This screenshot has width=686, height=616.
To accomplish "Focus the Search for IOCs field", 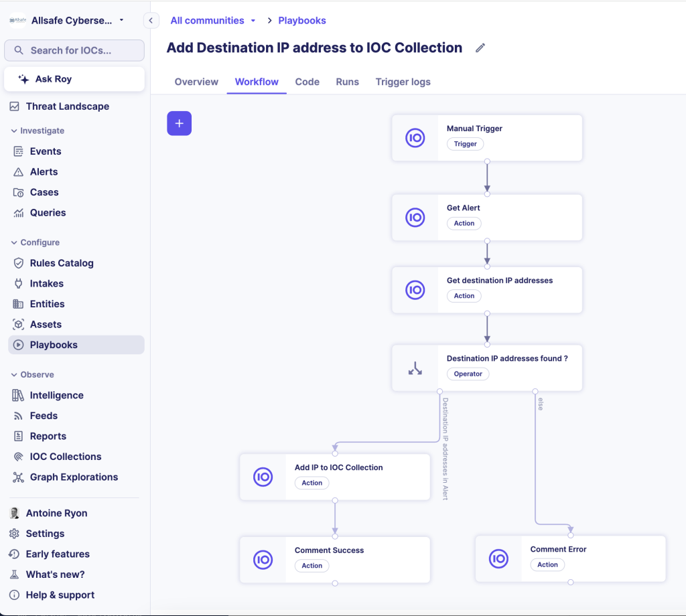I will click(74, 50).
